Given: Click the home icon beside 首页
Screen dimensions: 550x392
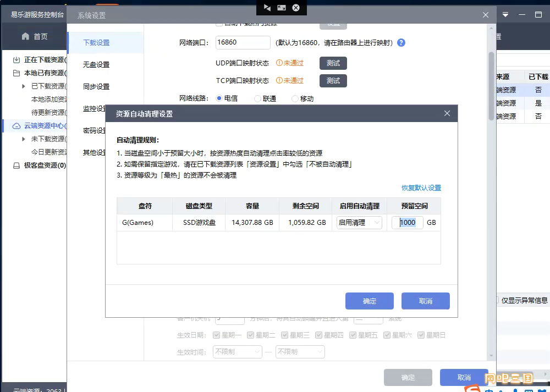Looking at the screenshot, I should tap(25, 36).
